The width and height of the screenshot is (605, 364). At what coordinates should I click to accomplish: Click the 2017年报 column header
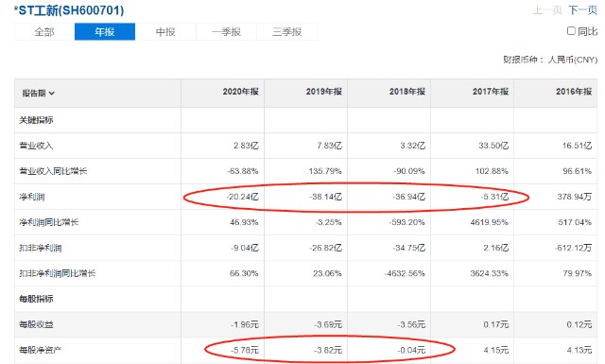click(x=491, y=92)
